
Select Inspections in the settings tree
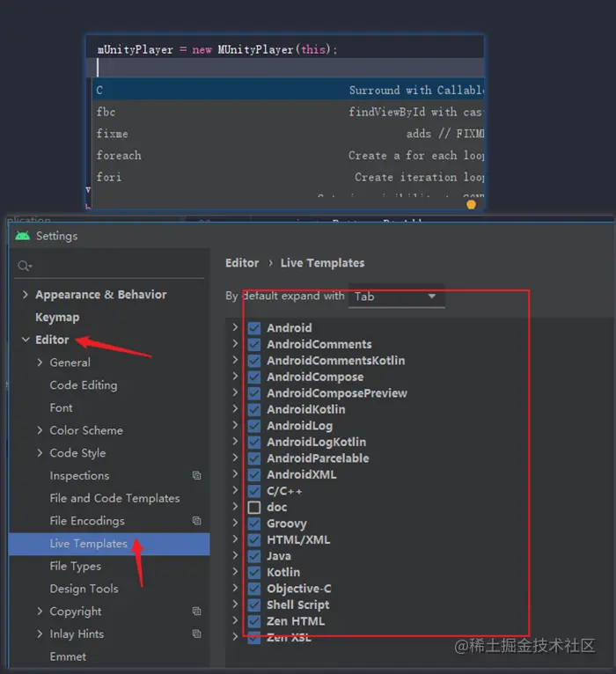[79, 475]
